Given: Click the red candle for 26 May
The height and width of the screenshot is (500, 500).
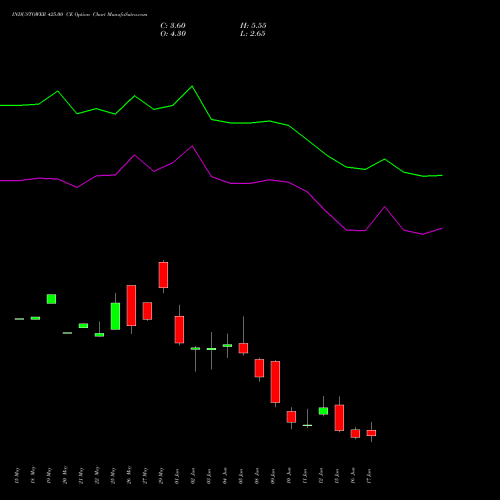Looking at the screenshot, I should pos(131,305).
